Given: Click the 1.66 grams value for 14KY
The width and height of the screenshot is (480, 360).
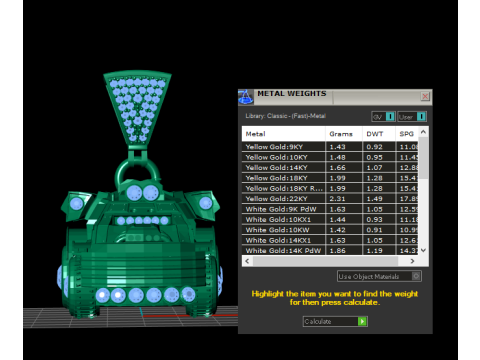Looking at the screenshot, I should pyautogui.click(x=337, y=167).
